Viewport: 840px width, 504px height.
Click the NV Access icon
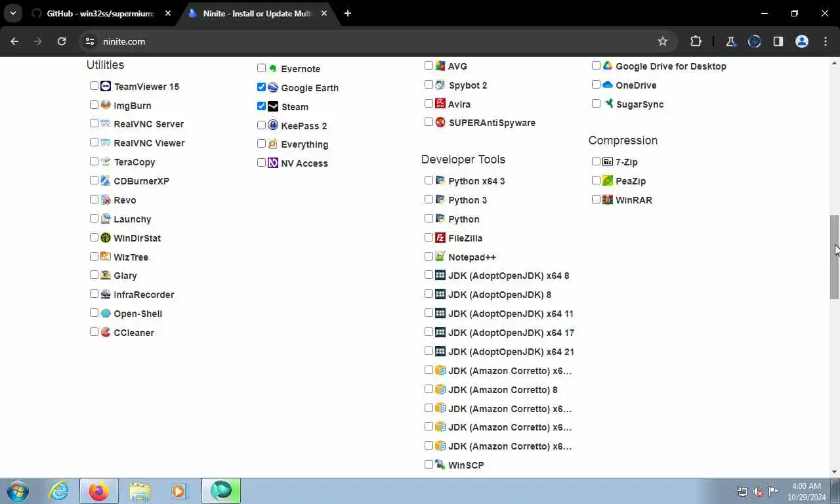tap(273, 163)
